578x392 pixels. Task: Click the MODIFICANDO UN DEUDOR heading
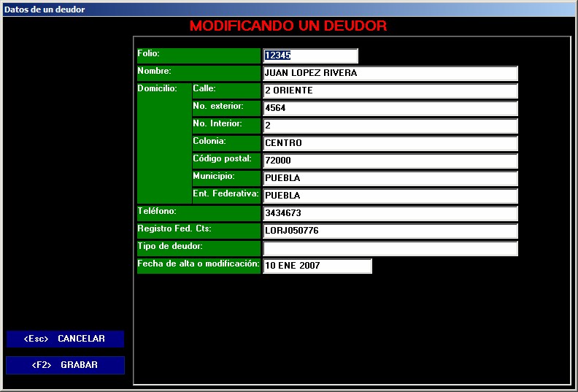tap(288, 26)
